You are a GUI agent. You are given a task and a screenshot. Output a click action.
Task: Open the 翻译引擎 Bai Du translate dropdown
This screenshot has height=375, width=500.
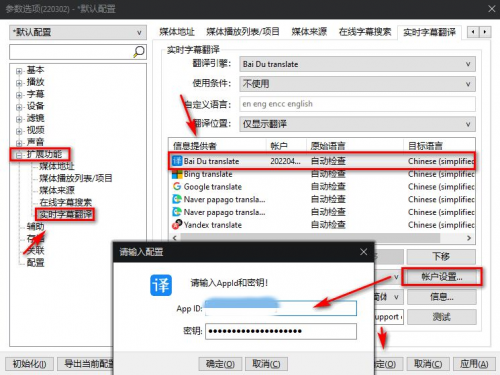click(x=357, y=64)
